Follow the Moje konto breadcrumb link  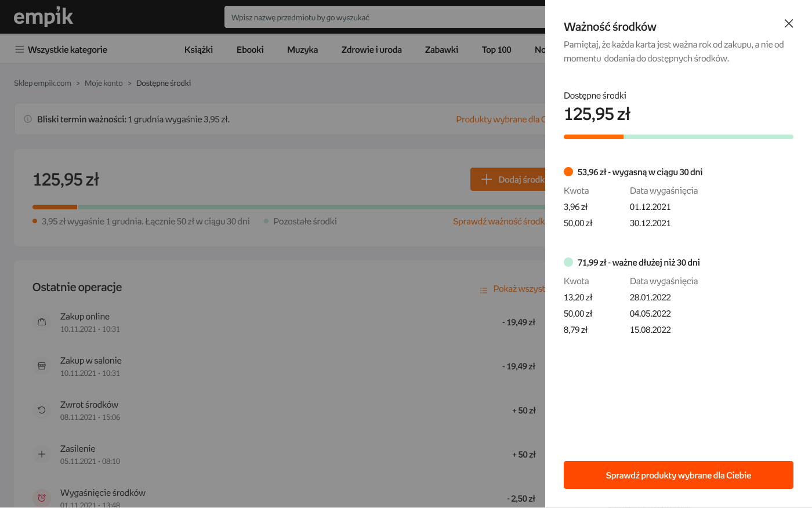[104, 84]
